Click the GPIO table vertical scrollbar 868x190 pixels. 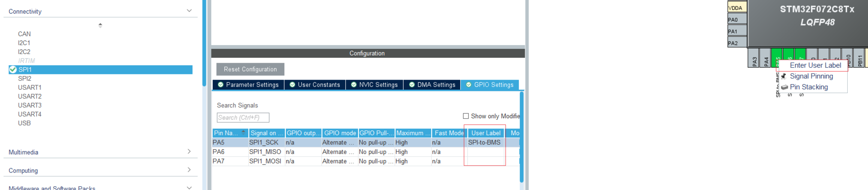click(521, 137)
